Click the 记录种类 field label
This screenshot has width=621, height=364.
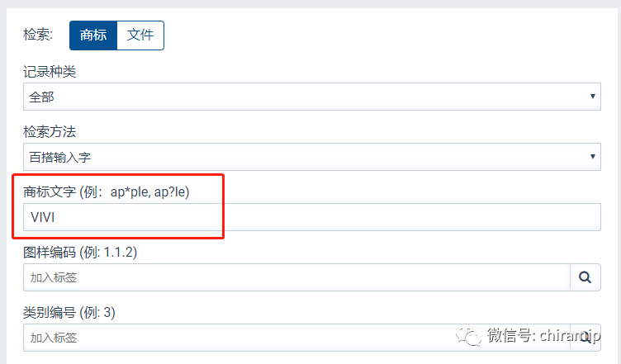50,73
